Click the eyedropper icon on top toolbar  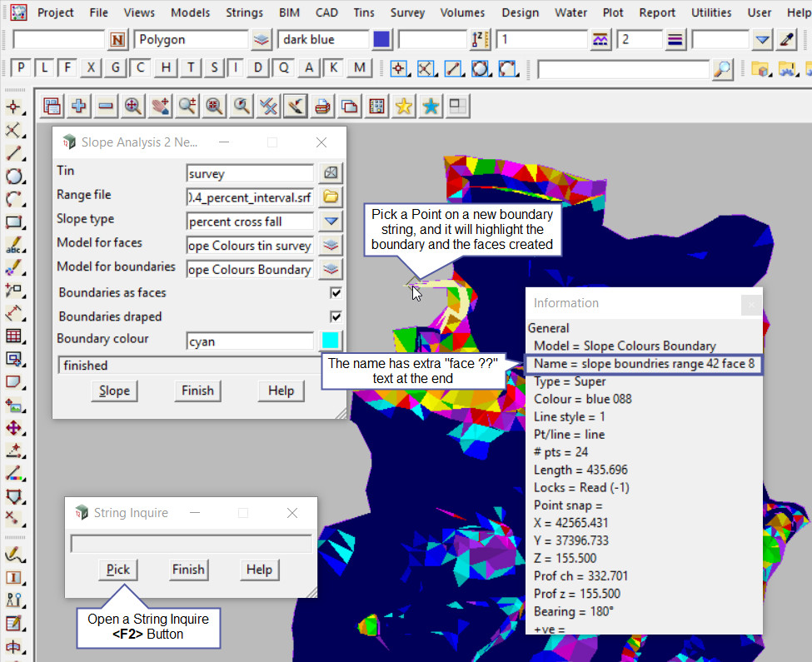click(787, 39)
